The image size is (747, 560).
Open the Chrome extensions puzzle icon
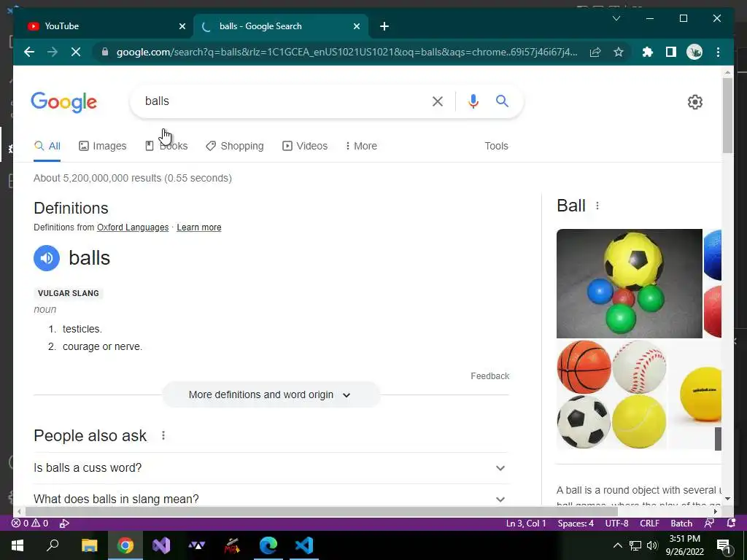(x=648, y=52)
